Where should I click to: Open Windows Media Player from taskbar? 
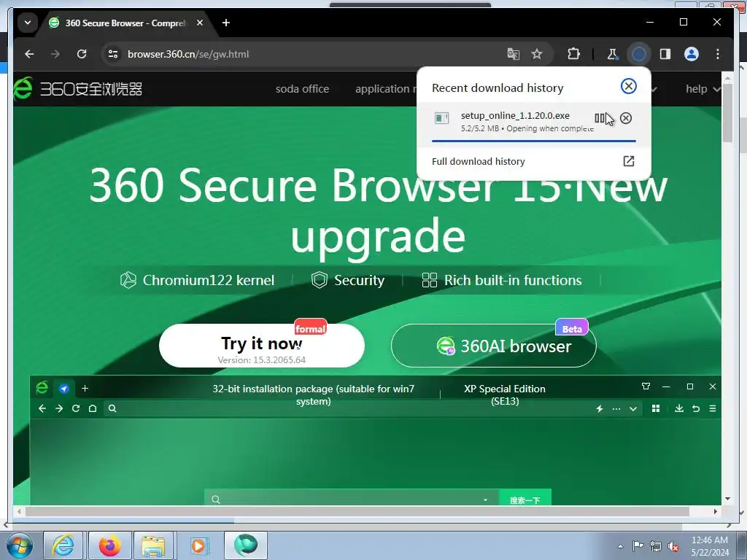(x=198, y=545)
